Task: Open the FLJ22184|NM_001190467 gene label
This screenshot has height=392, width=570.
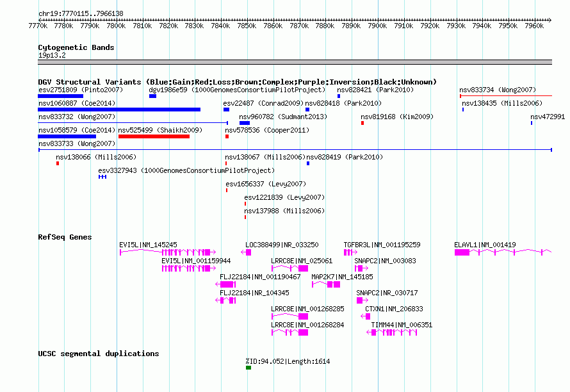Action: pos(260,277)
